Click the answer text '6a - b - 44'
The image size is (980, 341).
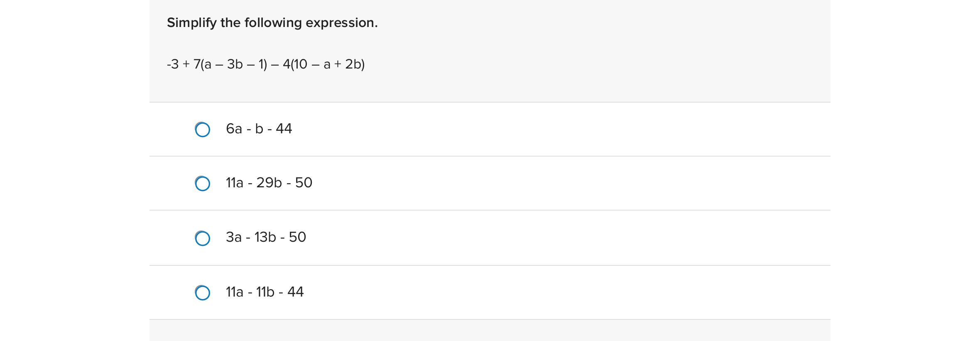[x=259, y=129]
